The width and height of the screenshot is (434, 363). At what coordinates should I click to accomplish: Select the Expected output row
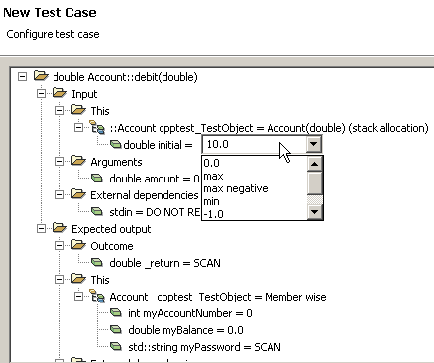(x=111, y=229)
